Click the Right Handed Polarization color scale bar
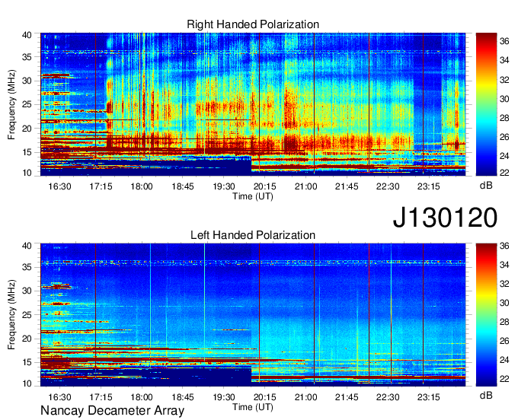 486,104
